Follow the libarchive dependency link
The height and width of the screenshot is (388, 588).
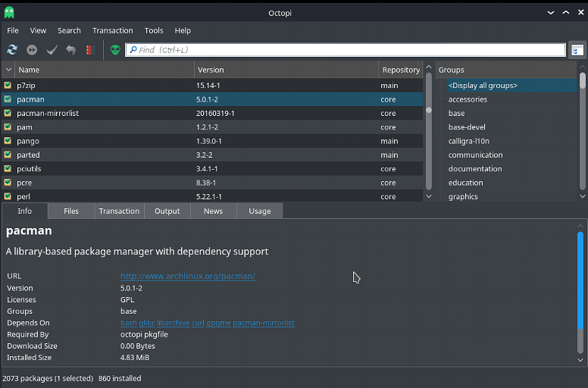pos(174,323)
